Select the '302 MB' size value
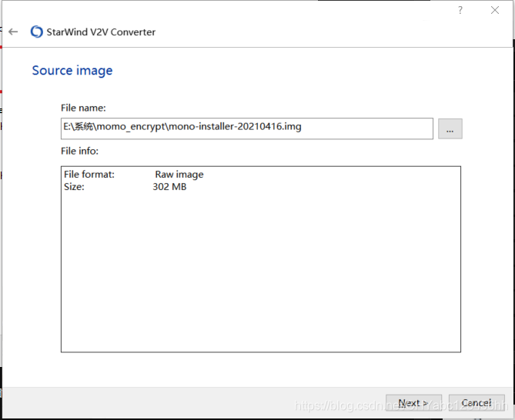515x420 pixels. pos(169,187)
